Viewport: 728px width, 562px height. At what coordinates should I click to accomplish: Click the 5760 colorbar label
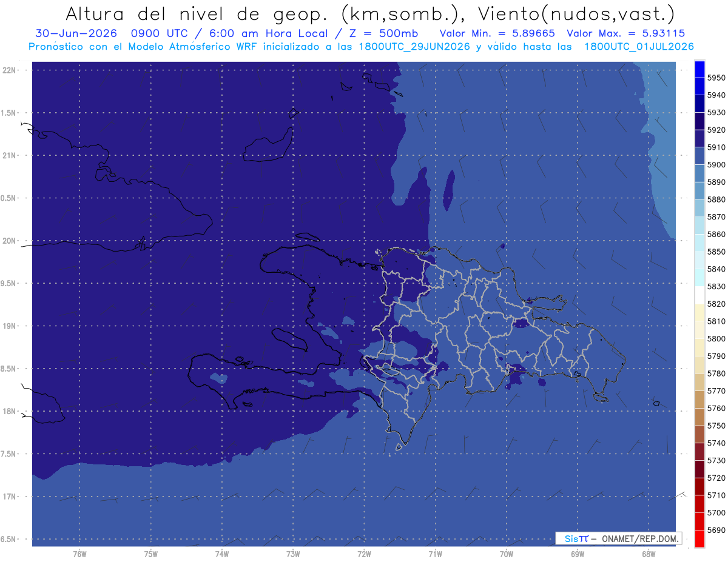tap(716, 408)
